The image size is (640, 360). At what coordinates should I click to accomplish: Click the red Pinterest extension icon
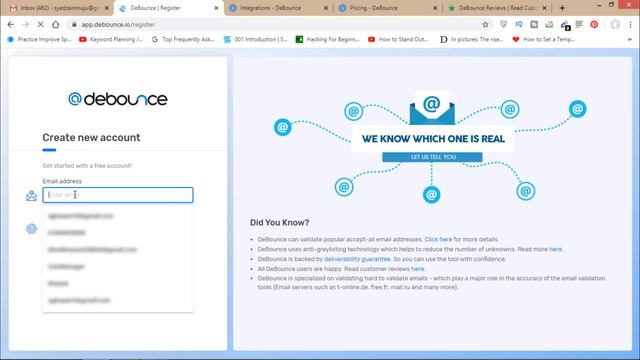(594, 24)
